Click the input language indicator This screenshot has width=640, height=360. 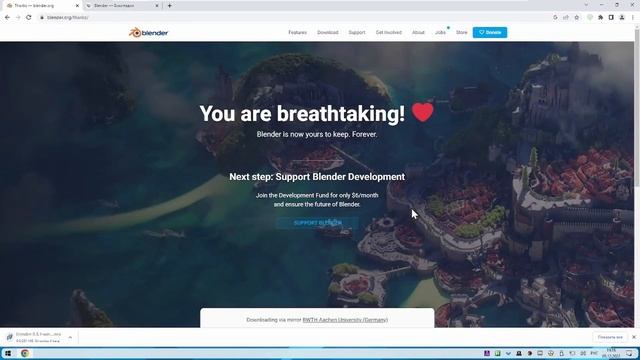[594, 353]
